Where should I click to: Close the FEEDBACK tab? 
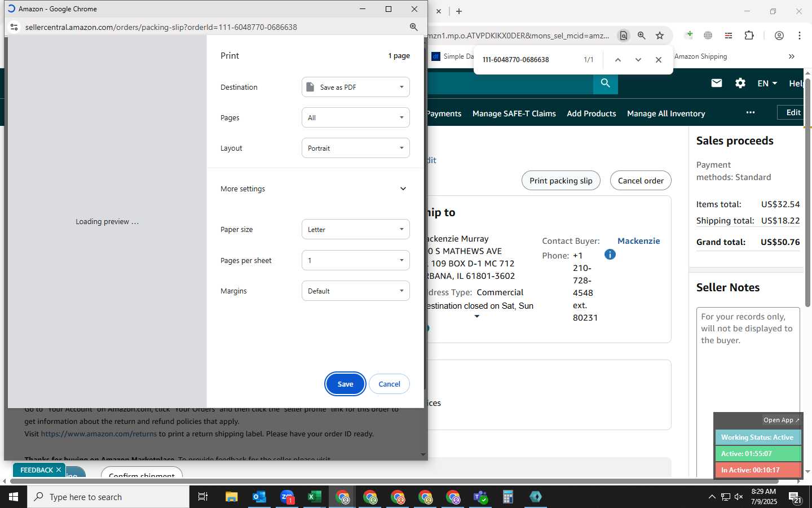coord(59,470)
